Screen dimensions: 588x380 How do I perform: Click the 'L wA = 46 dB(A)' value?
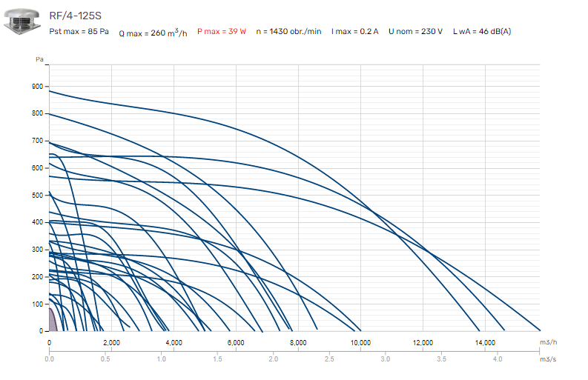pos(482,31)
